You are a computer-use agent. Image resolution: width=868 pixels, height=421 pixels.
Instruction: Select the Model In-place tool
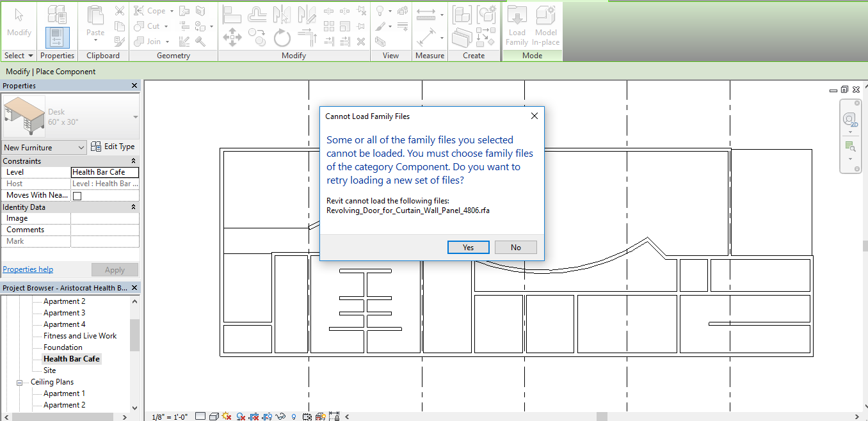pyautogui.click(x=546, y=26)
